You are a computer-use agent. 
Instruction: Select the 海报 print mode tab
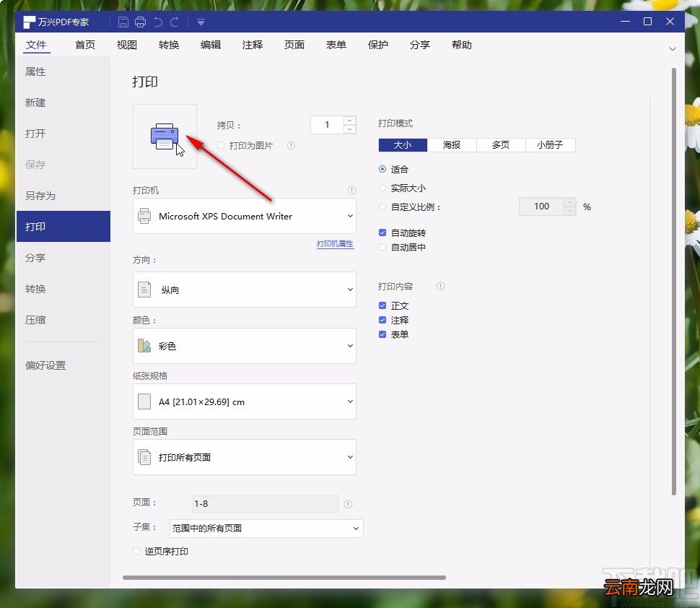point(452,144)
